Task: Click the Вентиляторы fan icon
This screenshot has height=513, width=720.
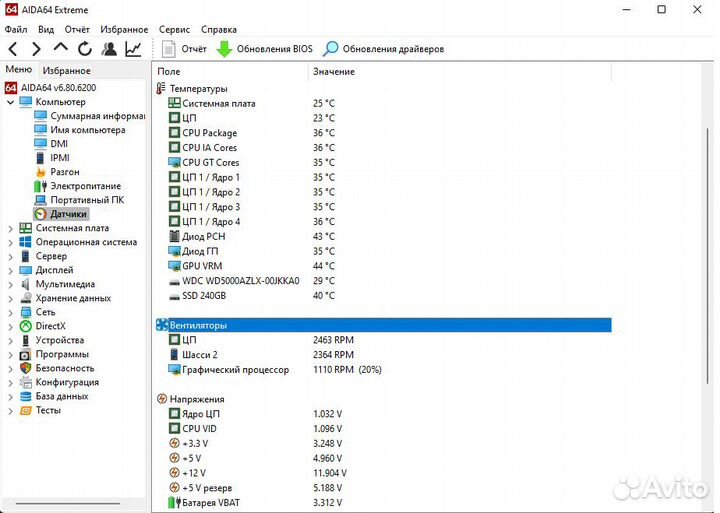Action: click(x=162, y=325)
